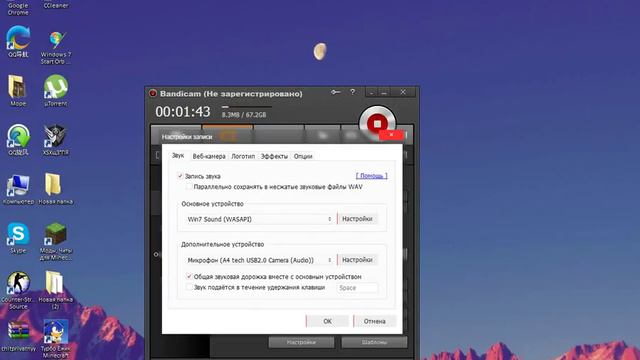Cancel the dialog with Отмена
Screen dimensions: 640x360
click(375, 321)
